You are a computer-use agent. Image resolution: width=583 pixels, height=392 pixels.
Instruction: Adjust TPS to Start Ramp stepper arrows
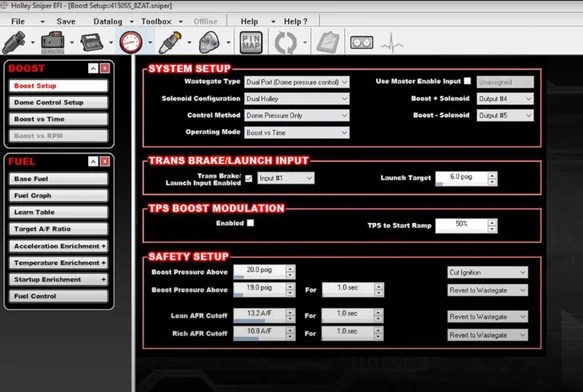[x=492, y=225]
